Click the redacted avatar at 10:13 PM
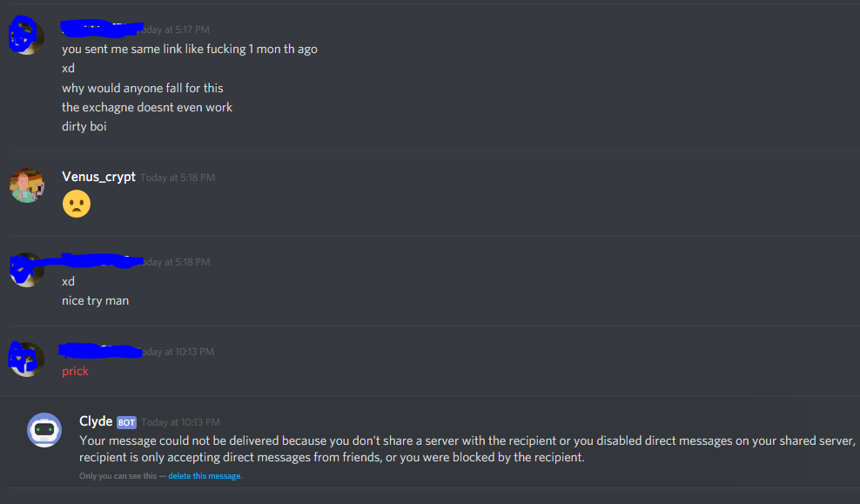860x504 pixels. click(x=26, y=359)
